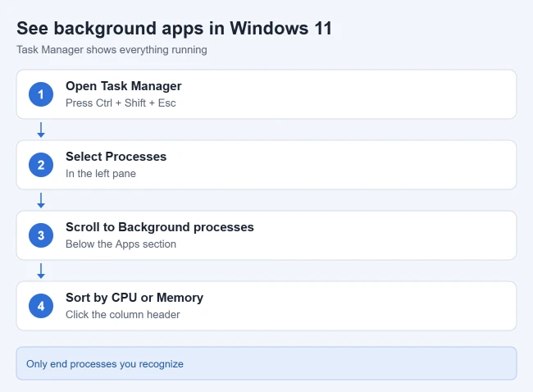Click the blue number 4 step badge
The image size is (533, 392).
coord(41,306)
